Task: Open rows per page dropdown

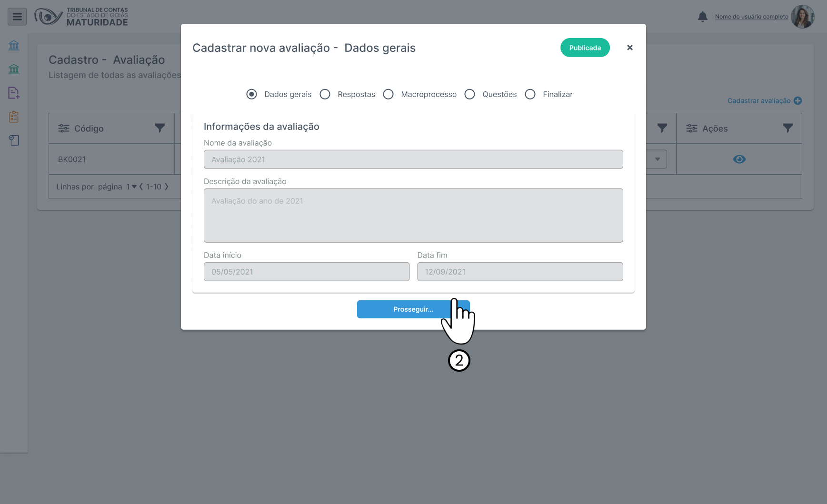Action: coord(131,187)
